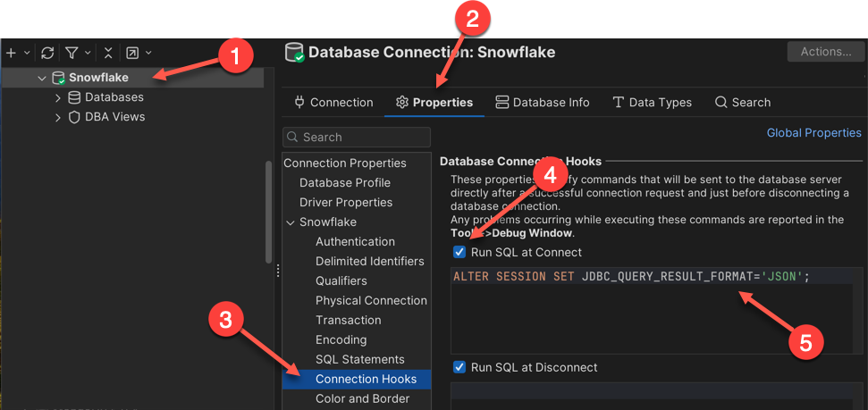This screenshot has width=868, height=410.
Task: Click the plus (create new) toolbar icon
Action: click(11, 53)
